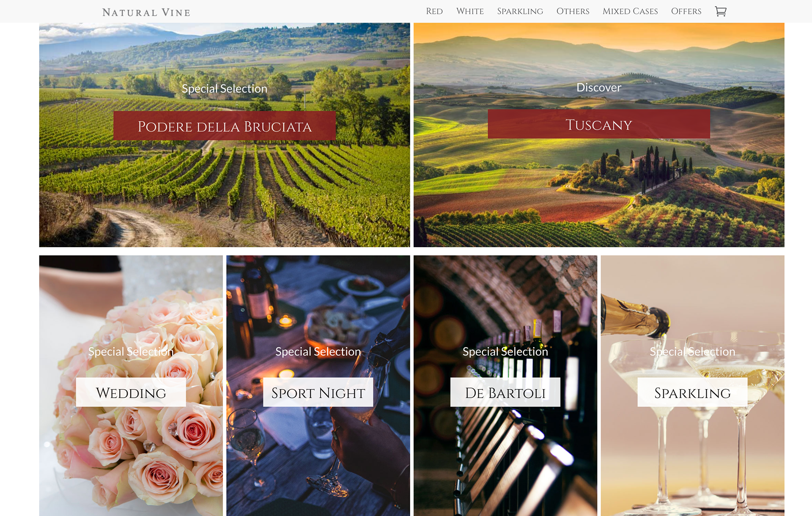
Task: Open the shopping cart icon
Action: click(x=720, y=11)
